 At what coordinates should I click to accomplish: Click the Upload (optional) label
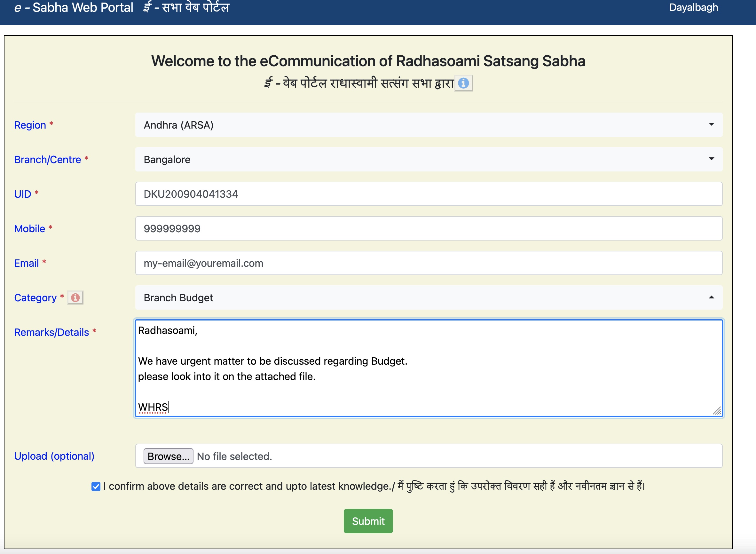(x=54, y=456)
